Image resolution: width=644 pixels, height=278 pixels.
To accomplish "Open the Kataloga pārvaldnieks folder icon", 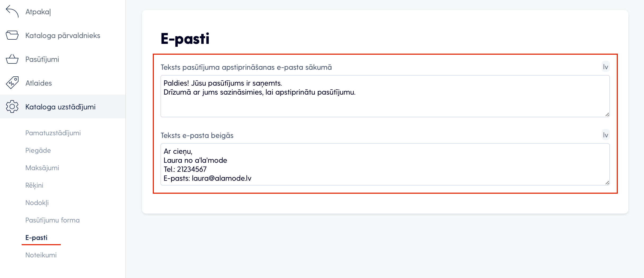I will pyautogui.click(x=12, y=35).
